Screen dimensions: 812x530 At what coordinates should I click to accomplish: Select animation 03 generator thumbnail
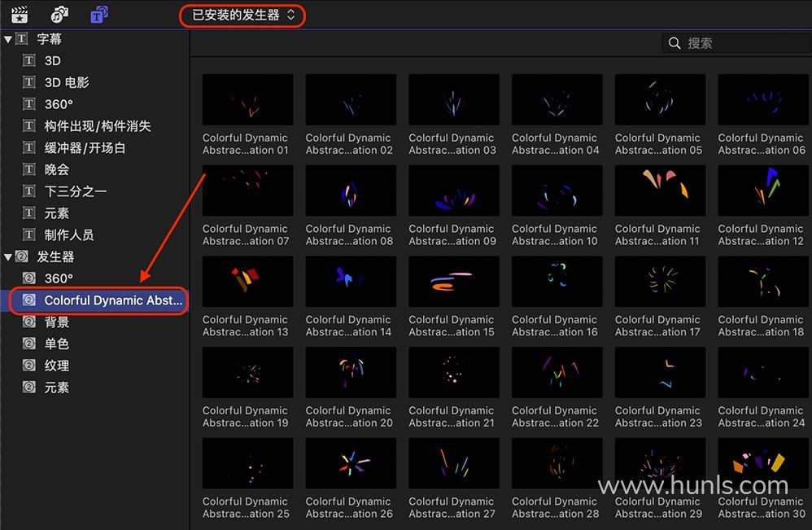(x=454, y=99)
